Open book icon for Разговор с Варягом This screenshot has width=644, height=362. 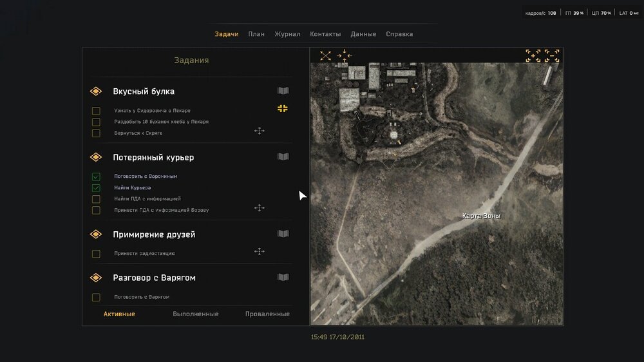(x=283, y=278)
